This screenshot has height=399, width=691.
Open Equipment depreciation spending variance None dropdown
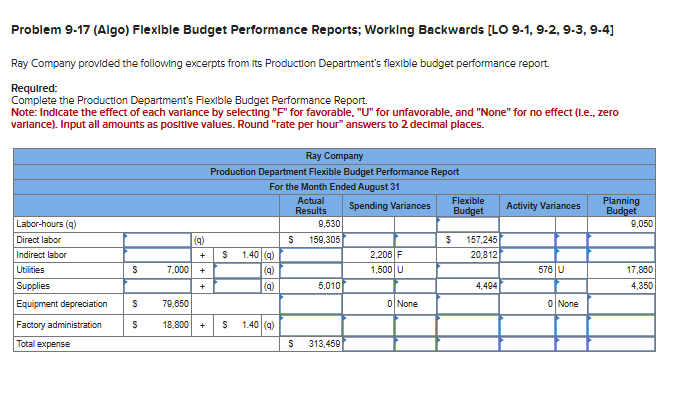click(x=415, y=304)
